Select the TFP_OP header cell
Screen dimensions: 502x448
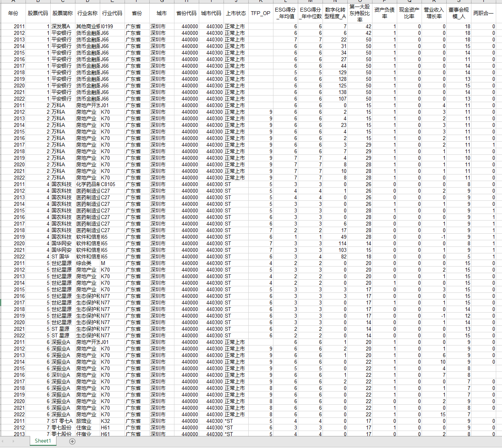tap(261, 13)
